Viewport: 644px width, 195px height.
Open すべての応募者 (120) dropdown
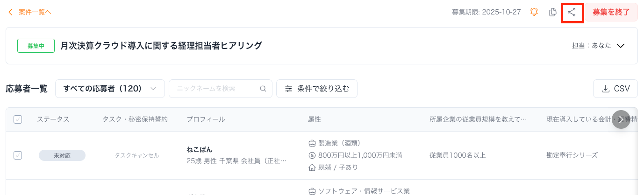(110, 89)
